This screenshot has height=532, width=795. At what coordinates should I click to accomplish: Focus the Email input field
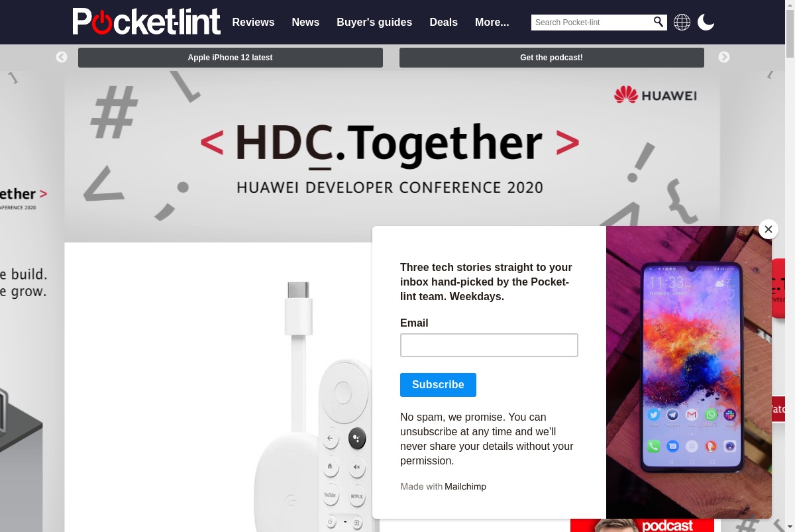click(489, 345)
